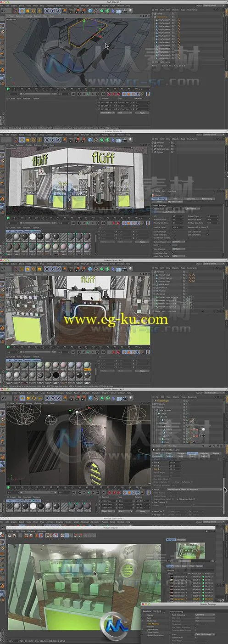Toggle Z axis lock in CAD 3D toolbar
The width and height of the screenshot is (228, 644).
pyautogui.click(x=58, y=11)
